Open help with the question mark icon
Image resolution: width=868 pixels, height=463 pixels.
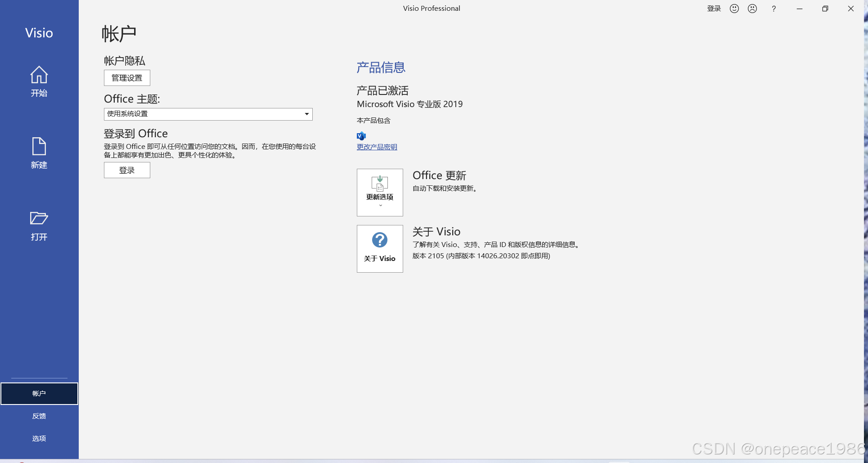coord(774,9)
